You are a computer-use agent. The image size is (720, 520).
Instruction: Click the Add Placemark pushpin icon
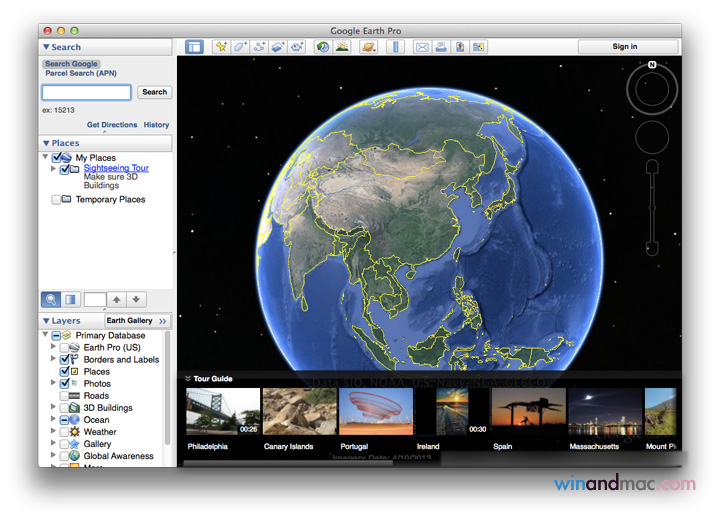[x=221, y=47]
